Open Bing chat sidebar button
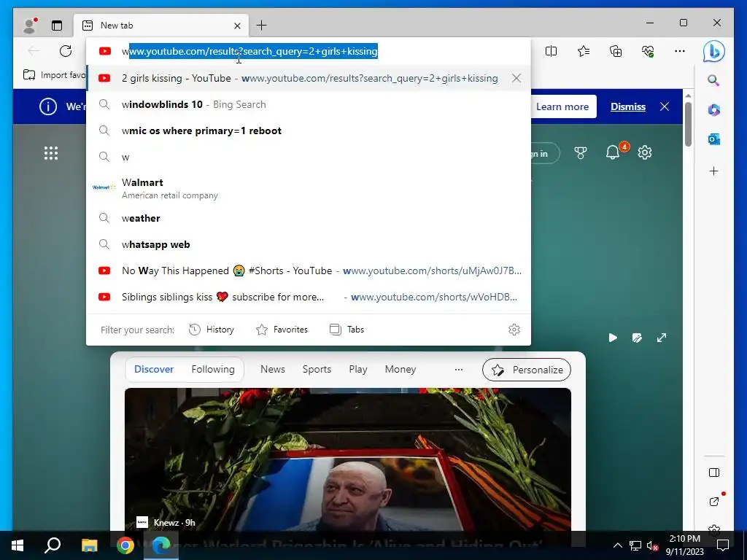747x560 pixels. pyautogui.click(x=713, y=52)
